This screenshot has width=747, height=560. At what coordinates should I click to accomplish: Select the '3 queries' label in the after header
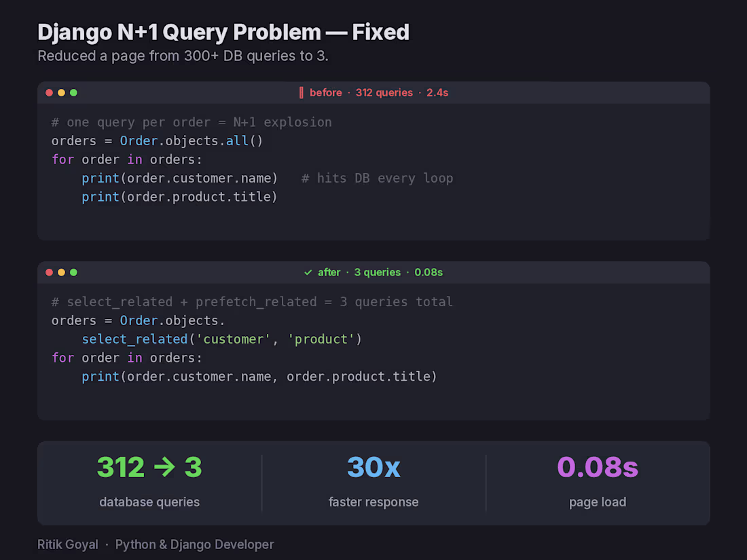(378, 272)
